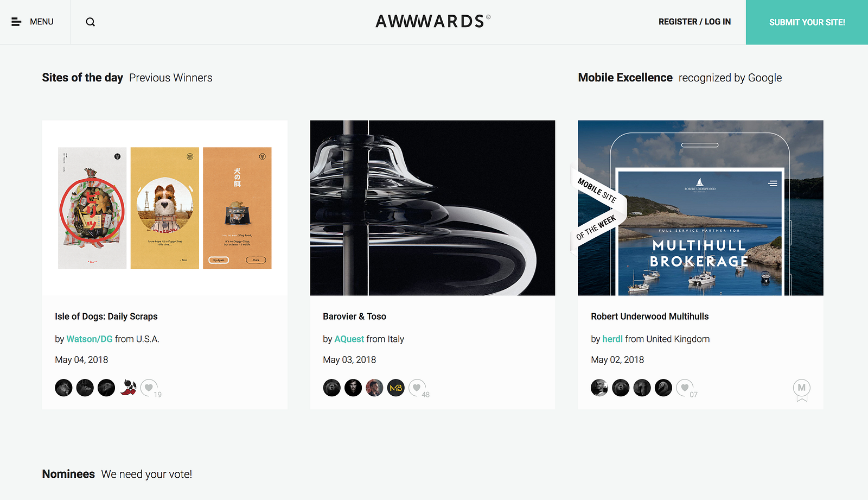Open the herdl agency link

(612, 339)
